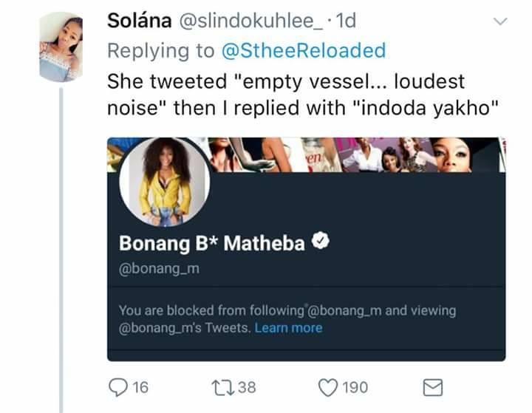Screen dimensions: 532x413
Task: Open tweet options chevron at top right
Action: point(500,21)
